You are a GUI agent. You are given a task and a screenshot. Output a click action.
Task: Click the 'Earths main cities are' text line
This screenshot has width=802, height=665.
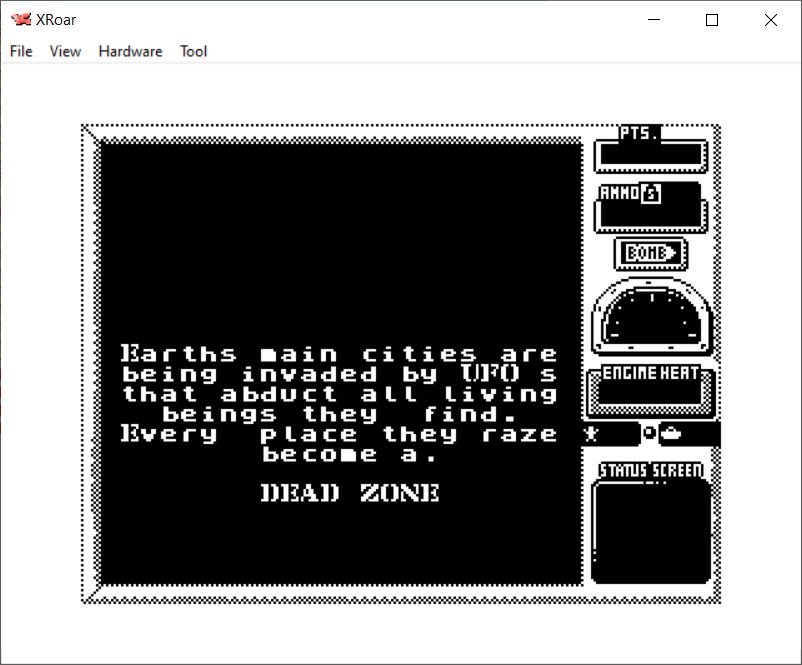tap(339, 354)
